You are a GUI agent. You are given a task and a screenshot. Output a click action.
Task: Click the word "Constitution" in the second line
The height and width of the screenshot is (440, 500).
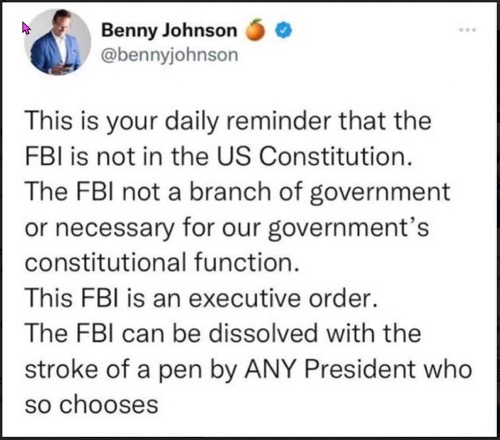coord(333,156)
